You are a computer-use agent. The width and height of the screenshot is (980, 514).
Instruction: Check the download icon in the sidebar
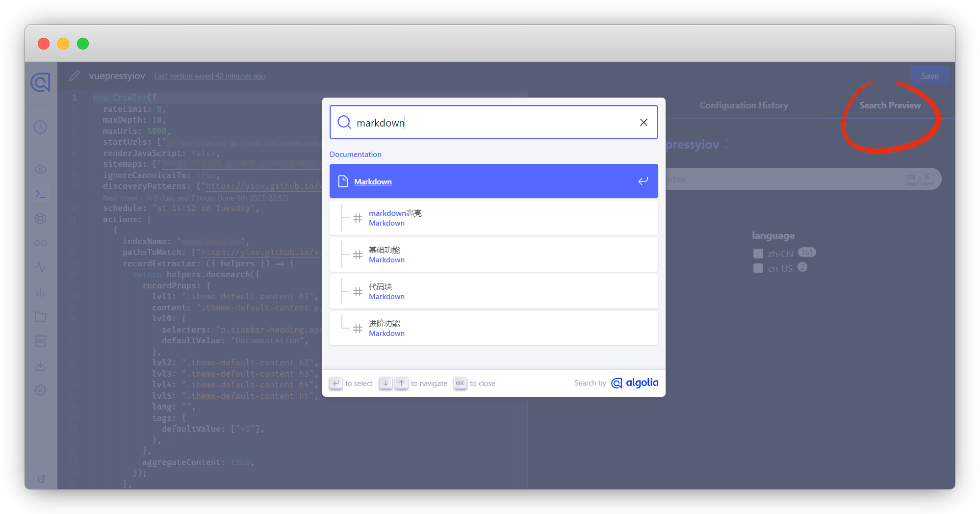[41, 365]
